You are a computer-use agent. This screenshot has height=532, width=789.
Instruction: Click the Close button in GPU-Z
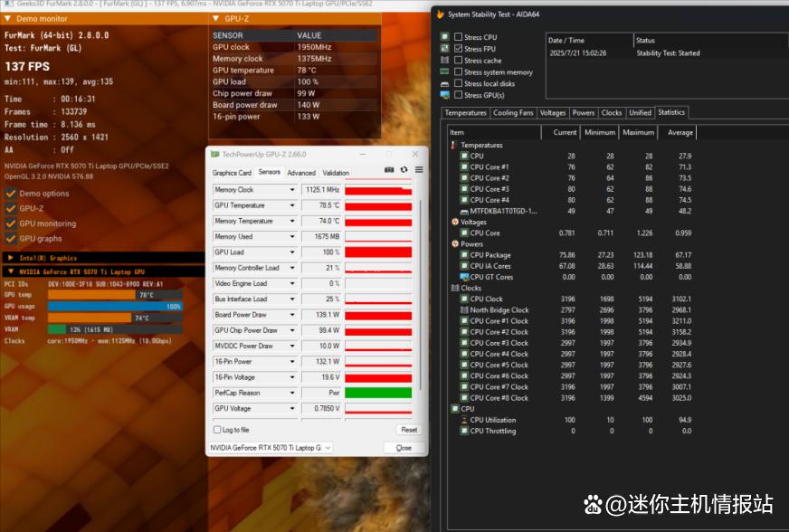[404, 448]
